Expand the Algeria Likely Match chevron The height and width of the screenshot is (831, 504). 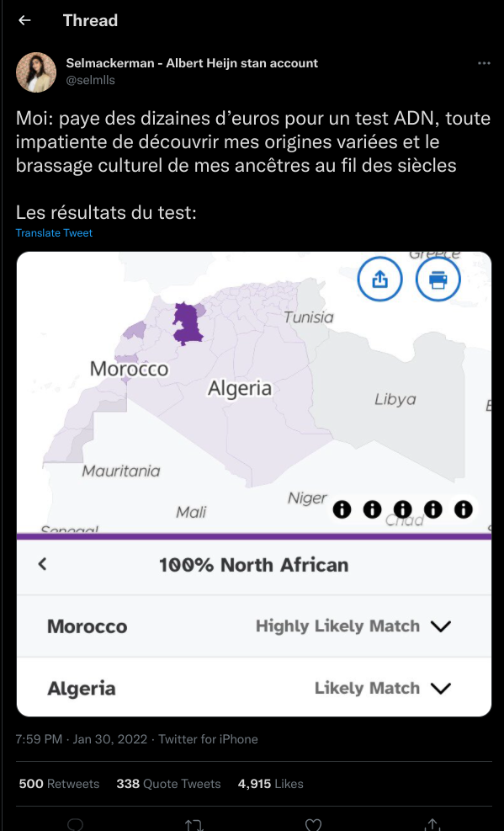440,689
